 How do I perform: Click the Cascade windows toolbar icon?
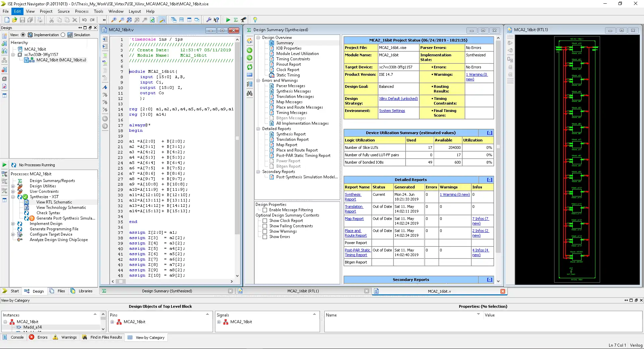tap(174, 20)
